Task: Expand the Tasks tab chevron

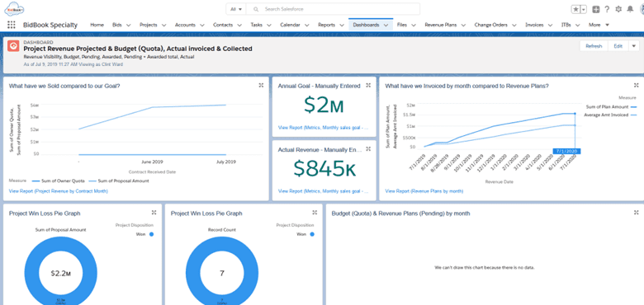Action: pyautogui.click(x=269, y=25)
